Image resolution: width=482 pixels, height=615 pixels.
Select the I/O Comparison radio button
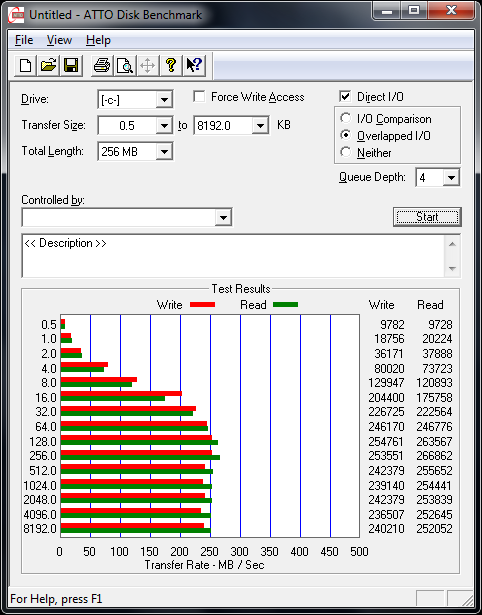(x=346, y=118)
